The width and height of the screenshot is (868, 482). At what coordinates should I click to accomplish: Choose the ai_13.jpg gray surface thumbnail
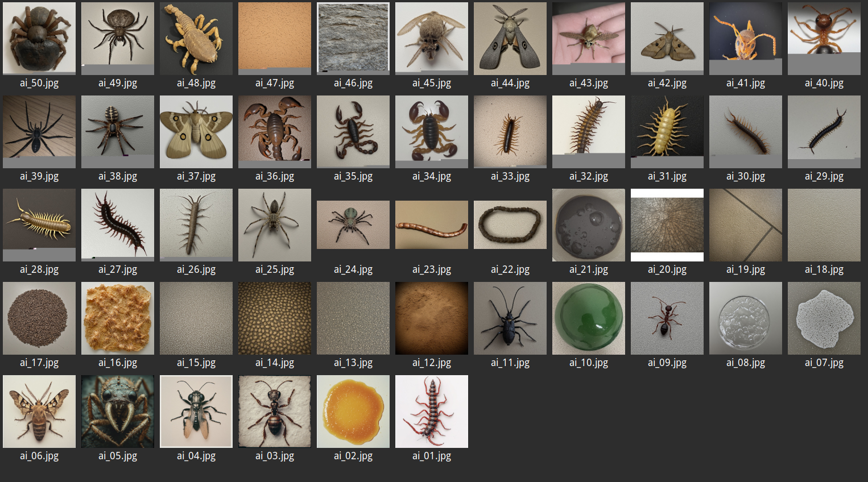(x=353, y=318)
